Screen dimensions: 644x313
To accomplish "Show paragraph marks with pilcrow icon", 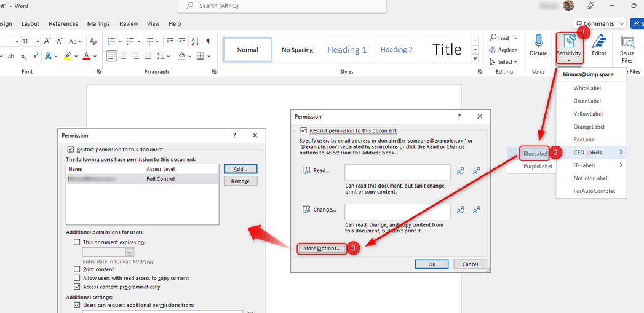I will click(x=209, y=41).
